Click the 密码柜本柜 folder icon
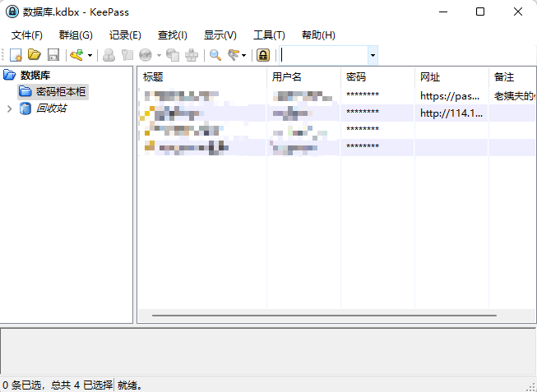Screen dimensions: 537x392 pyautogui.click(x=25, y=91)
